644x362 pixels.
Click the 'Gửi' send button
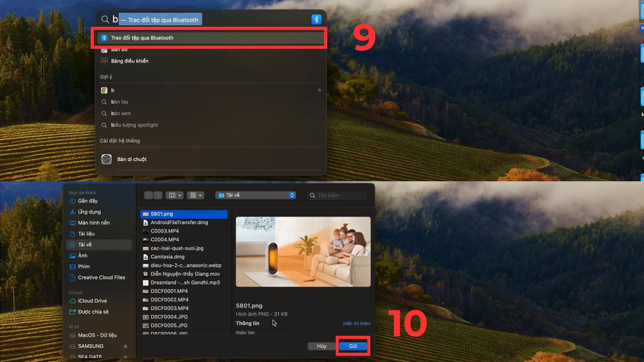pyautogui.click(x=353, y=346)
